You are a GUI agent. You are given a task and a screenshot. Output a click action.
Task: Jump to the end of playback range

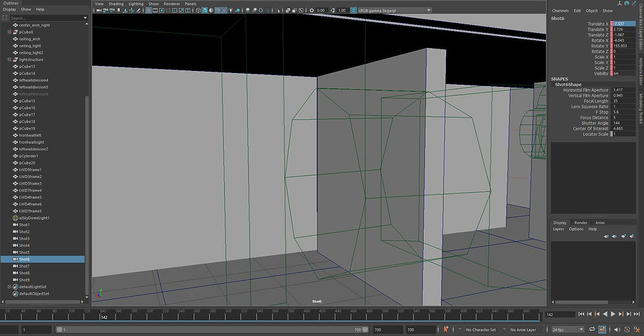click(637, 315)
